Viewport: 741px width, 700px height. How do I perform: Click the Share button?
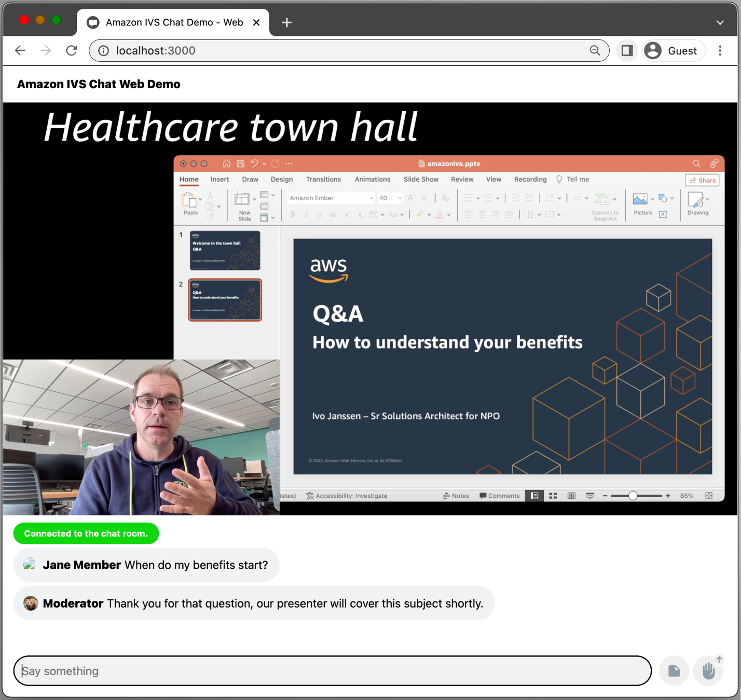(x=702, y=180)
